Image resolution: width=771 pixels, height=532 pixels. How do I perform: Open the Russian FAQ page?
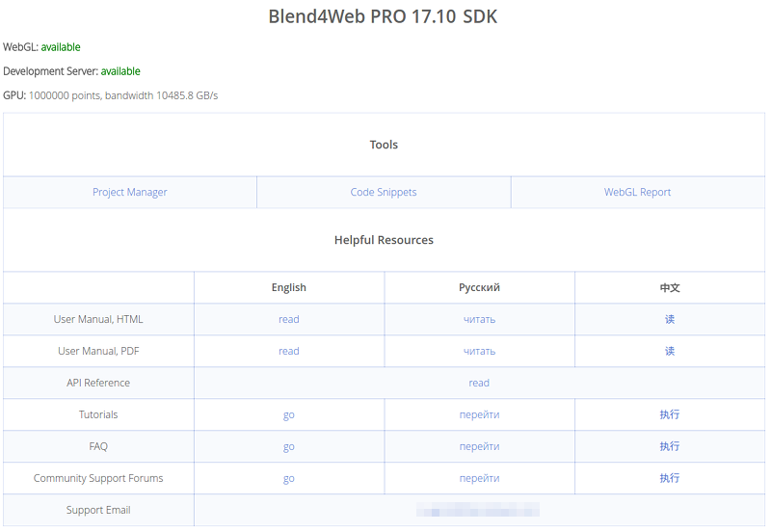(479, 446)
